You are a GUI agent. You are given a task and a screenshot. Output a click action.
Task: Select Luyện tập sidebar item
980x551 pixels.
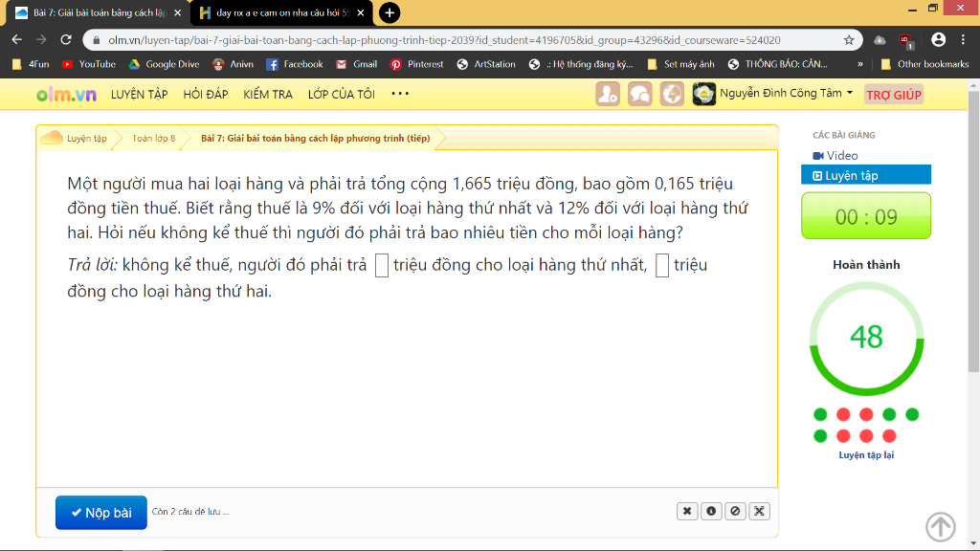[x=865, y=175]
